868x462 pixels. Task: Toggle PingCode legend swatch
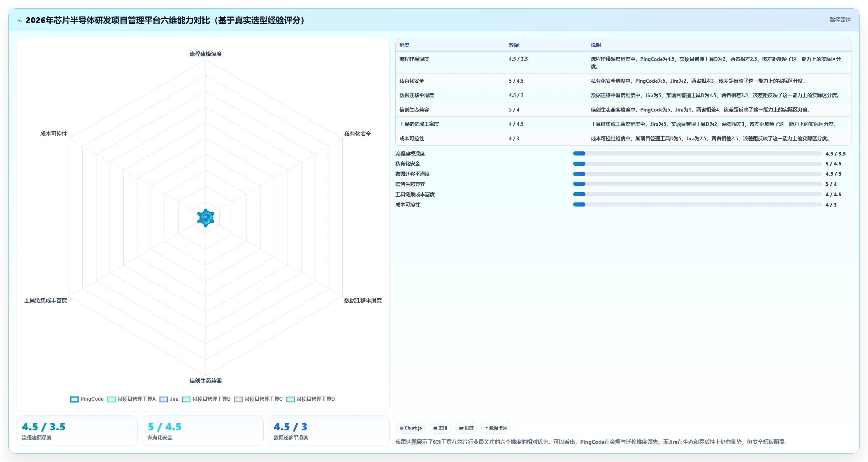coord(74,399)
